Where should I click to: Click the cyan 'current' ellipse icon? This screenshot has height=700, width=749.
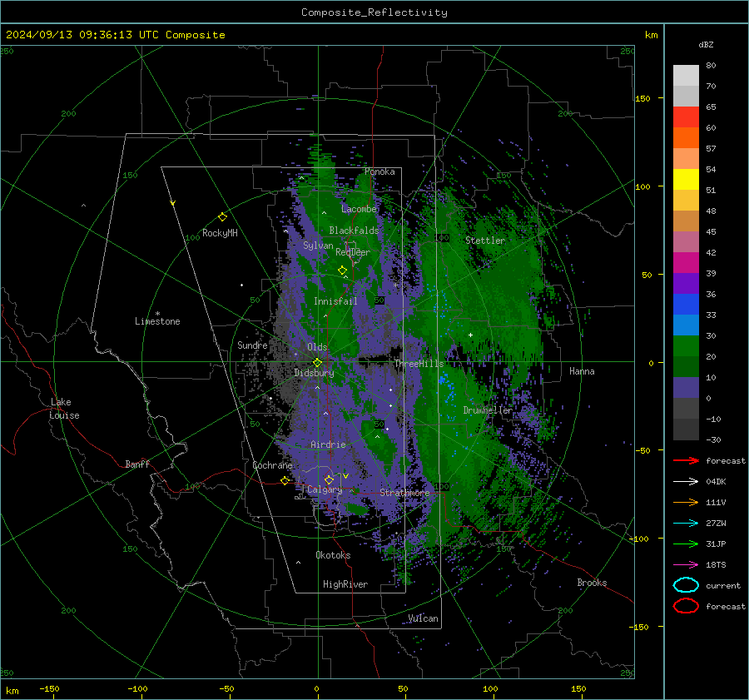click(686, 585)
